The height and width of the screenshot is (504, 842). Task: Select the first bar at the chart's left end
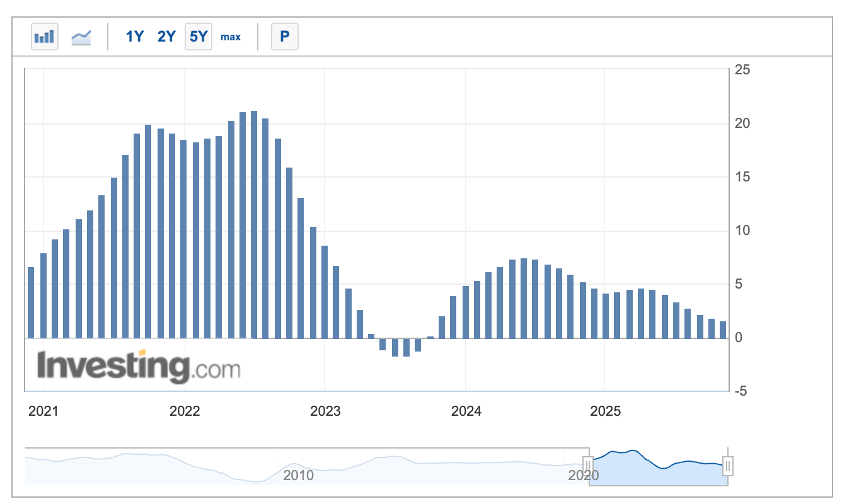coord(31,302)
